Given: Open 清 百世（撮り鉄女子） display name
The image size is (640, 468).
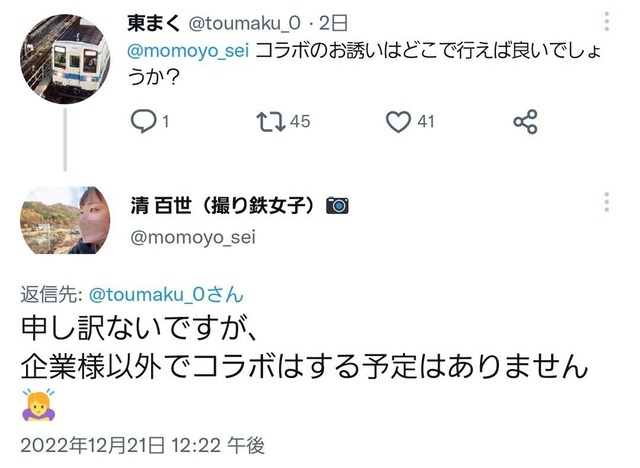Looking at the screenshot, I should point(223,205).
